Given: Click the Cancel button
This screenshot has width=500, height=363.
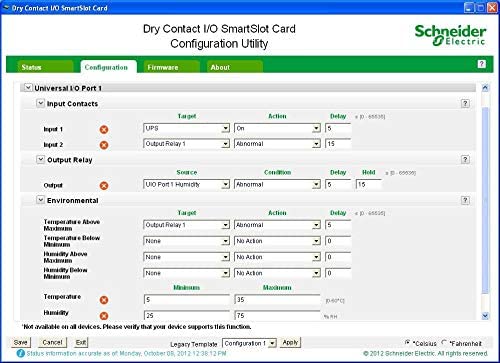Looking at the screenshot, I should click(x=52, y=342).
